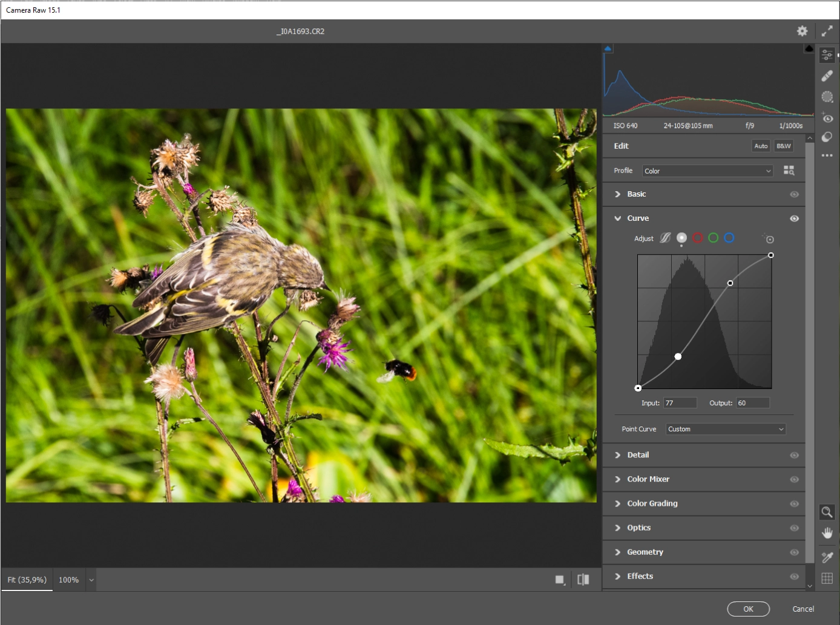
Task: Open Camera Raw preferences gear
Action: click(802, 31)
